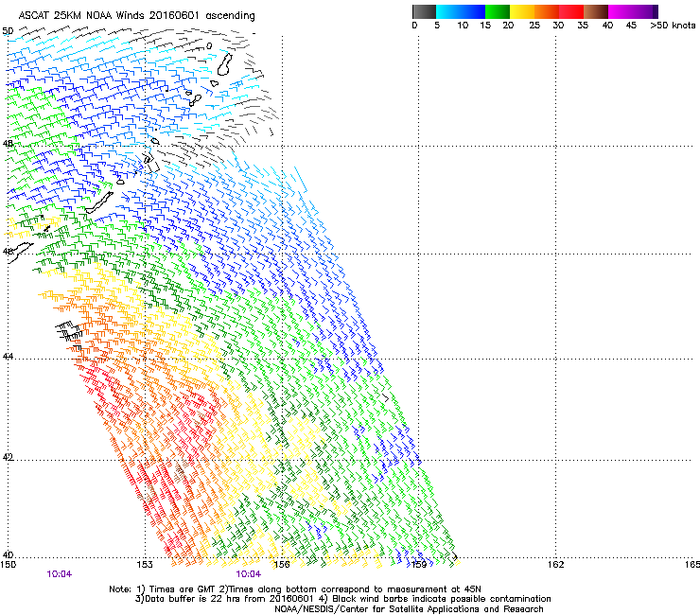Click the cyan 5-10 knots legend color

448,11
